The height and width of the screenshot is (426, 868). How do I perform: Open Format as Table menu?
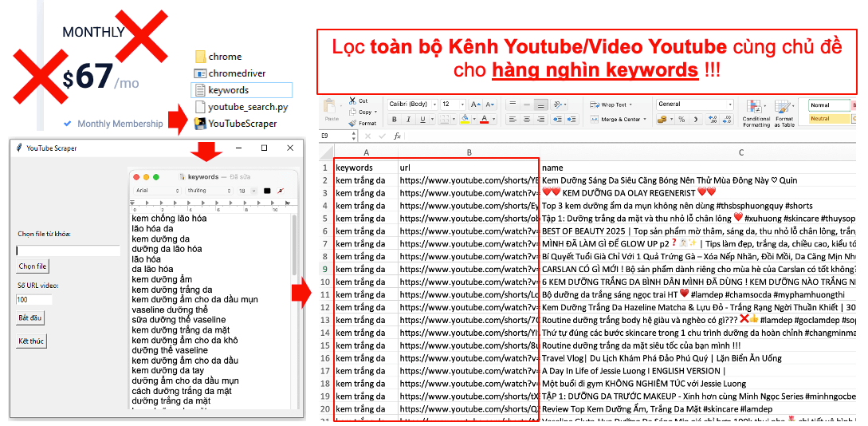pos(784,113)
